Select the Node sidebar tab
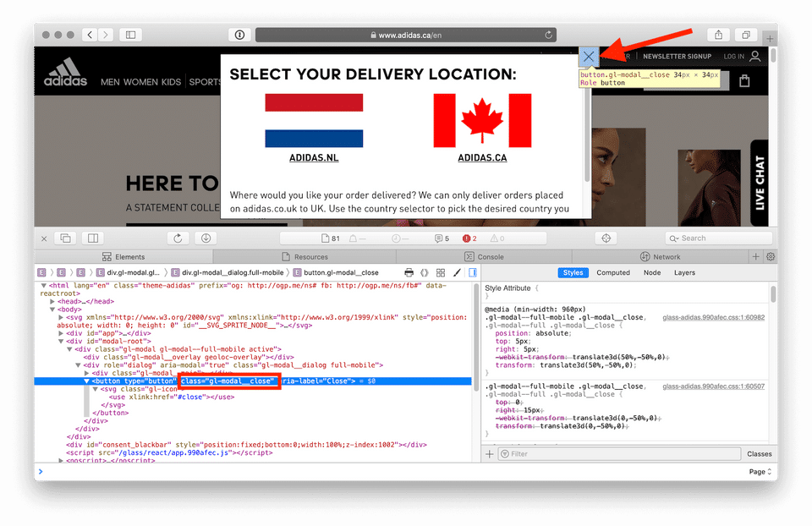 (x=652, y=273)
